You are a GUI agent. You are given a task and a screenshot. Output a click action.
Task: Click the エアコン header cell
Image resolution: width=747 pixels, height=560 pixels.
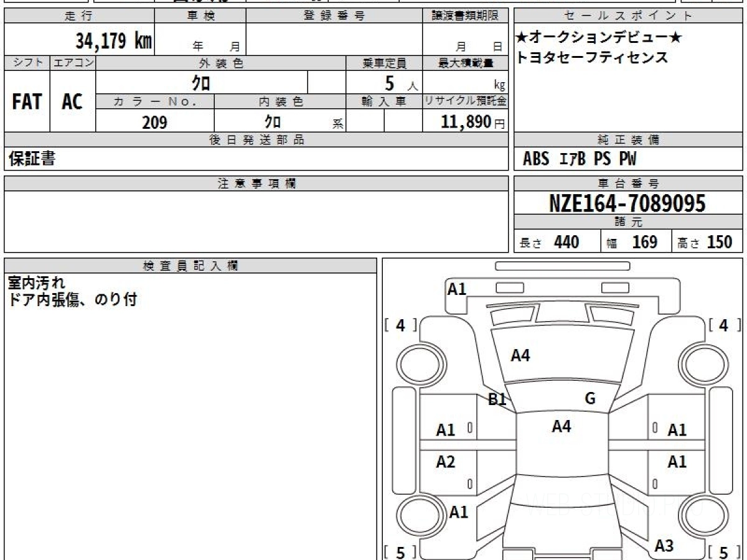73,63
